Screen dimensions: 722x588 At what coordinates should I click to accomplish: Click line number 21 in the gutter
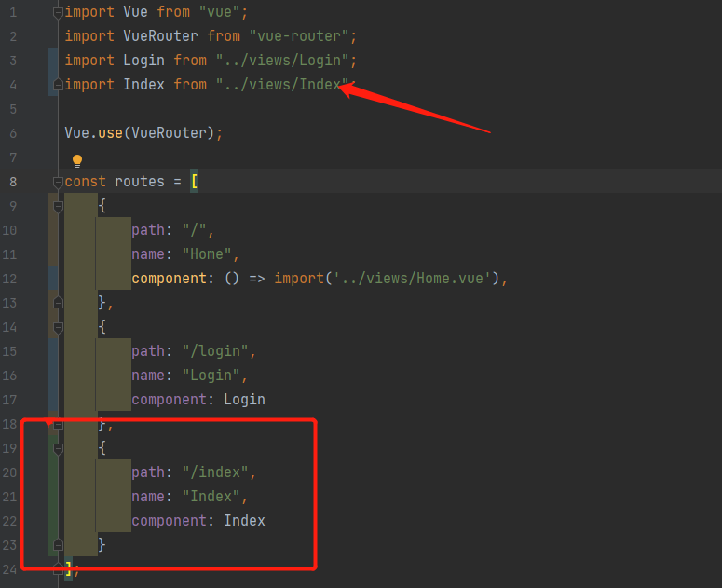(9, 497)
